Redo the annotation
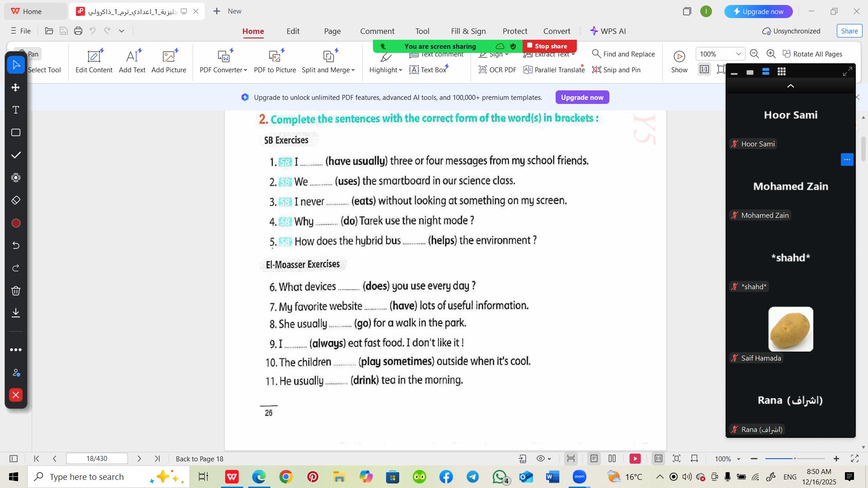 (16, 268)
